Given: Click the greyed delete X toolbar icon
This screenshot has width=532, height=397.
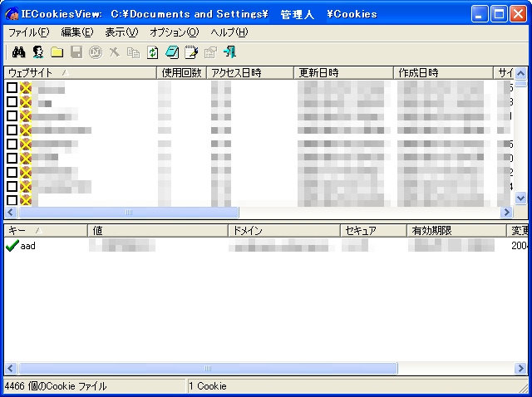Looking at the screenshot, I should coord(115,52).
